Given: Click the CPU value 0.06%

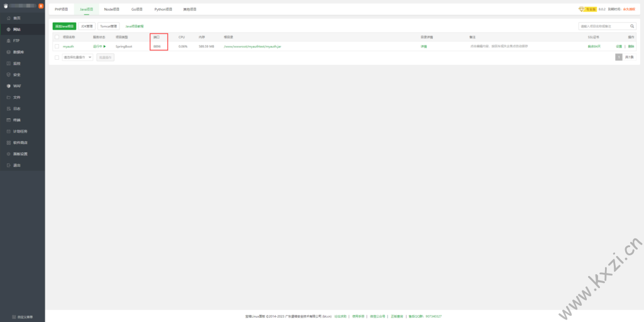Looking at the screenshot, I should 183,47.
